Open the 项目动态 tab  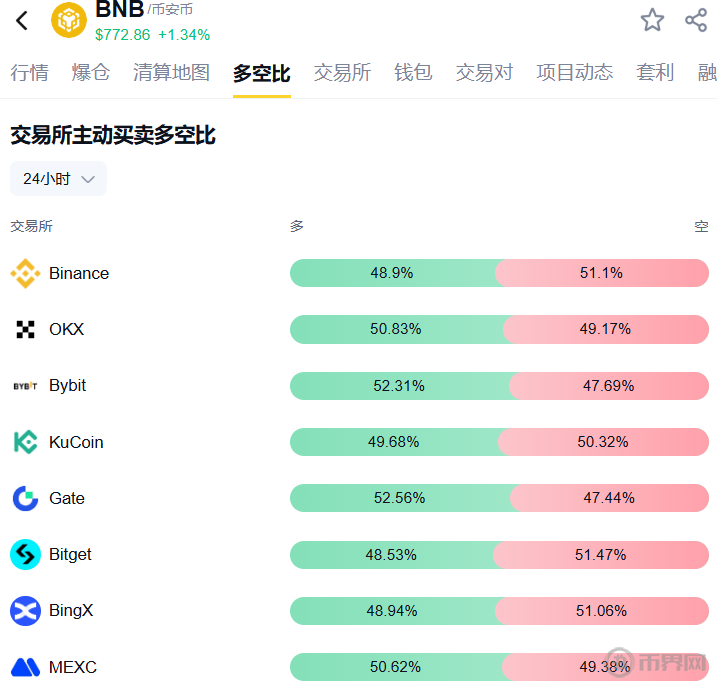coord(574,73)
